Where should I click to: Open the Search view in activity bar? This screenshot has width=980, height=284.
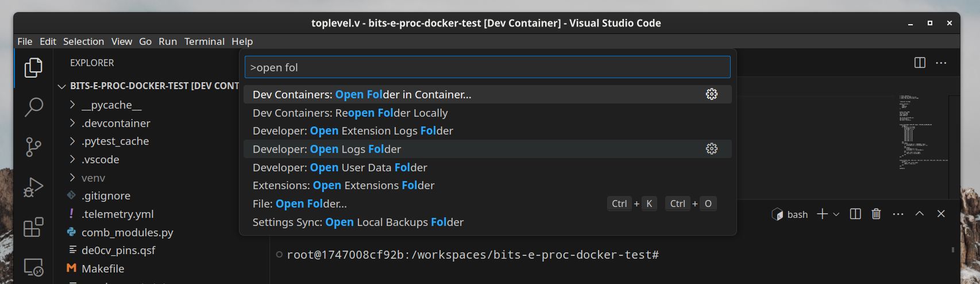coord(33,107)
